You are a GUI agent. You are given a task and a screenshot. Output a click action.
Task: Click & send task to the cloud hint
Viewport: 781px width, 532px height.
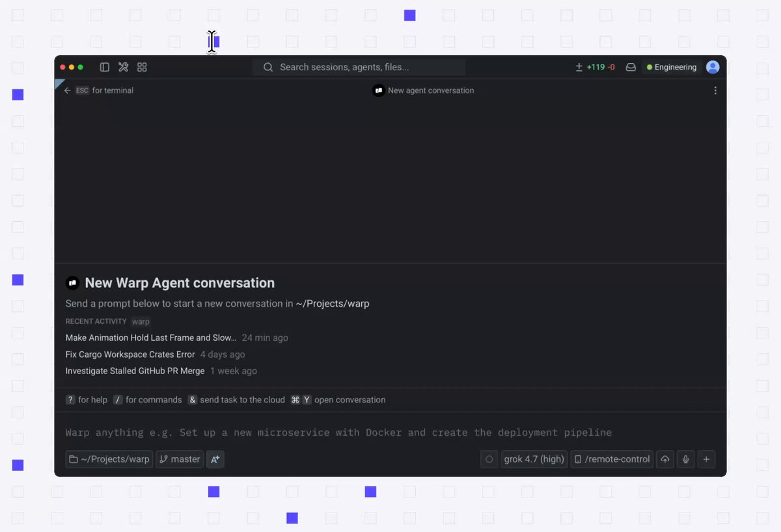[236, 400]
